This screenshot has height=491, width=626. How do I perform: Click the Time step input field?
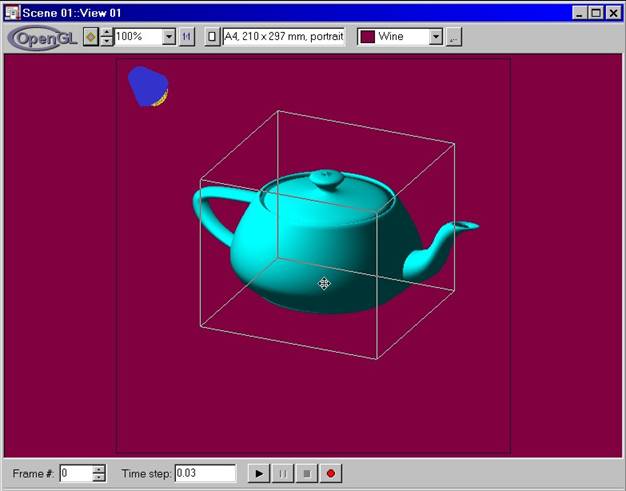click(205, 473)
